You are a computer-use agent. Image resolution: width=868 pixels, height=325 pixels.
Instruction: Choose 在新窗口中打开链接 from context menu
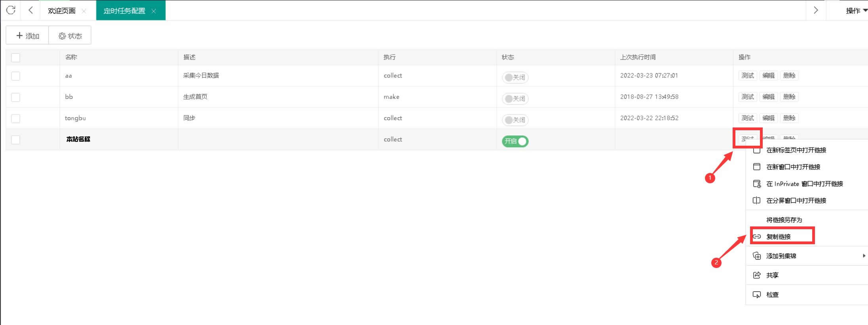point(793,167)
